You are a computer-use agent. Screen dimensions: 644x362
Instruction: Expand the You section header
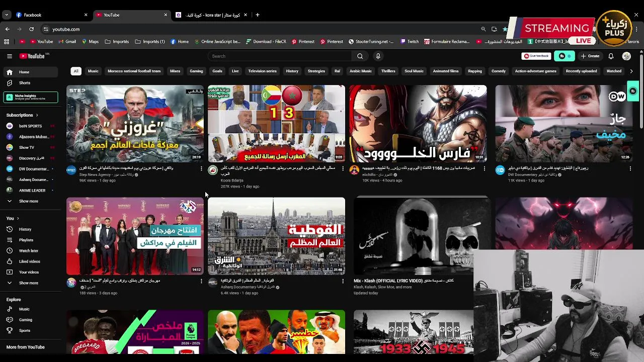pyautogui.click(x=12, y=218)
